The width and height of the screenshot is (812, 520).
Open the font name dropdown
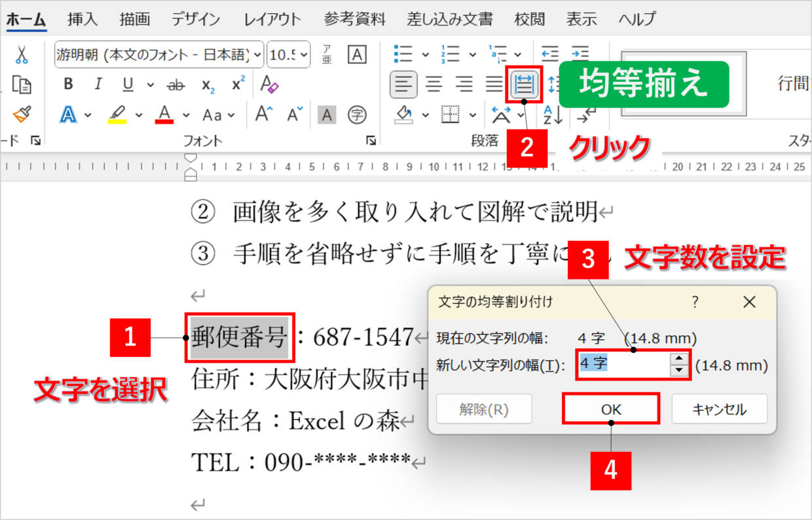(x=257, y=55)
